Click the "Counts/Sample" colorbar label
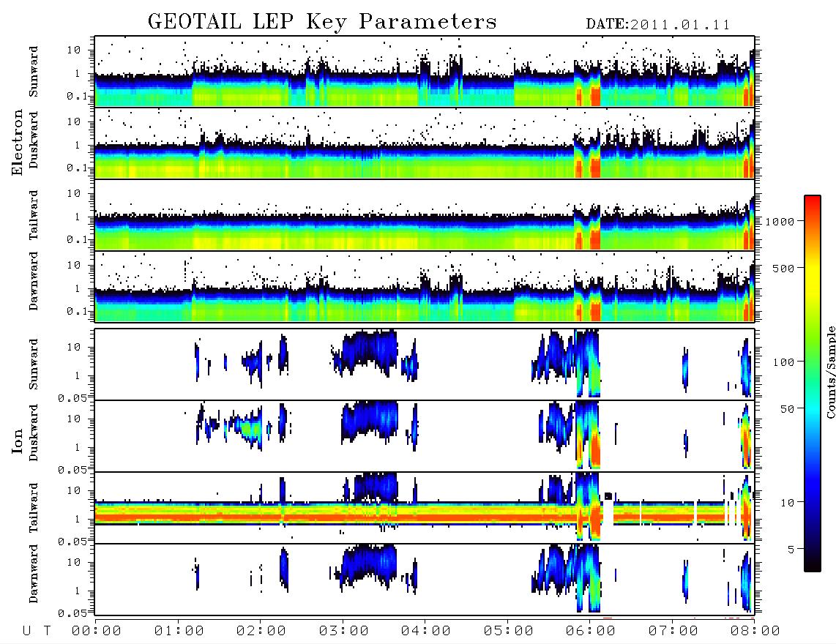 point(830,372)
